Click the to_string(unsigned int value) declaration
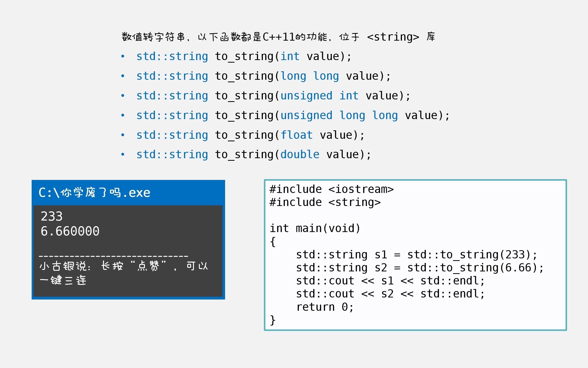588x368 pixels. coord(273,96)
